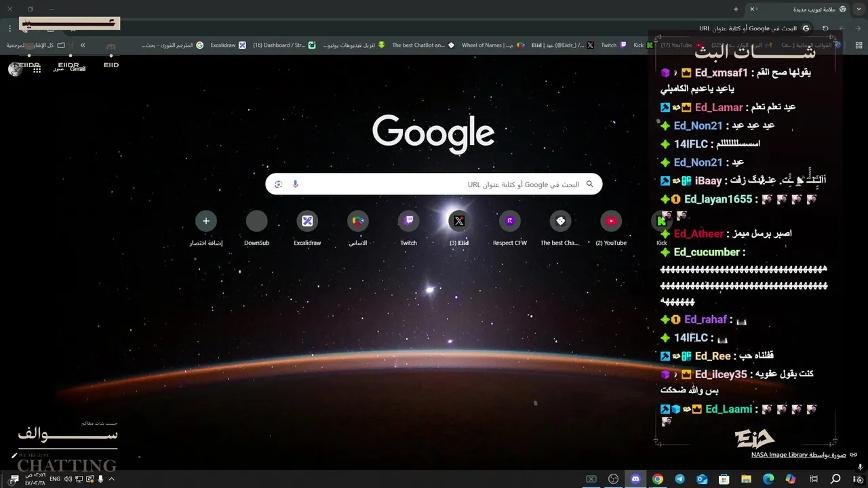
Task: Open Chrome three-dot menu
Action: click(x=10, y=28)
